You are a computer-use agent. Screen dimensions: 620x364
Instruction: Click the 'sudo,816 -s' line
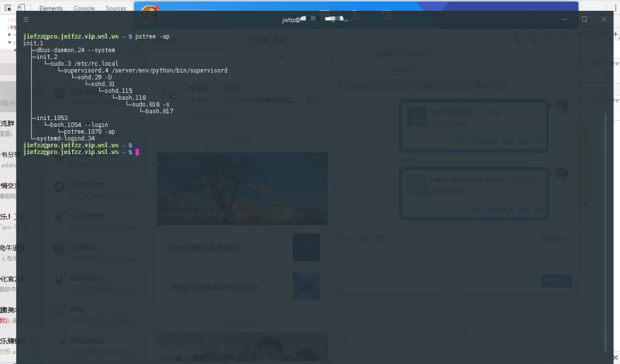[150, 105]
